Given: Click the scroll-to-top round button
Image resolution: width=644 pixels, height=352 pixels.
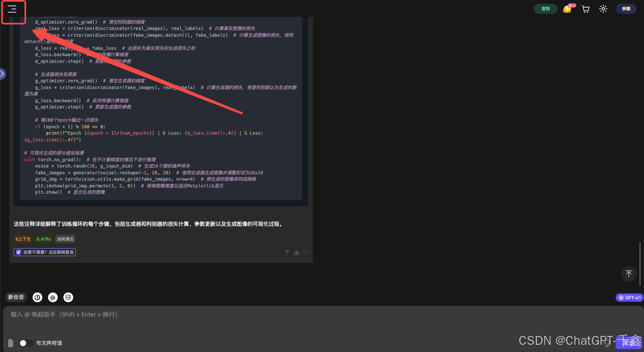Looking at the screenshot, I should click(628, 274).
